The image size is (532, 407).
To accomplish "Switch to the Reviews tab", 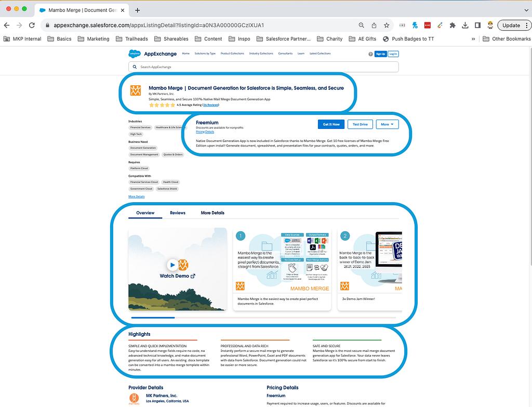I will [177, 213].
